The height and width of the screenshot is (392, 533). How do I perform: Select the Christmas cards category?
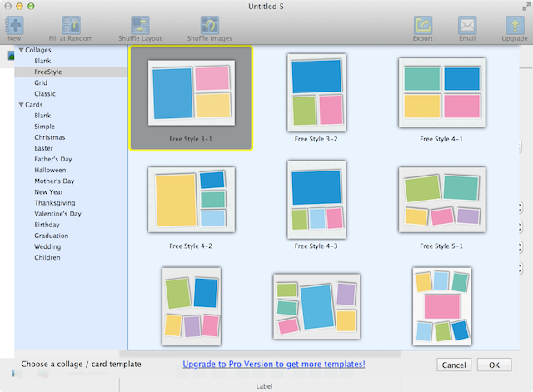tap(50, 137)
